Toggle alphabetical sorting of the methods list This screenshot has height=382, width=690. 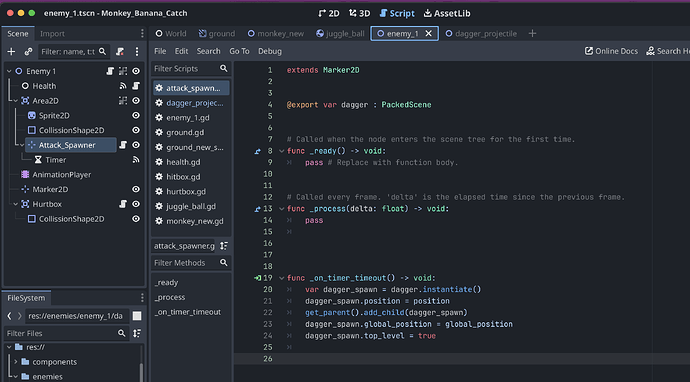(x=224, y=246)
